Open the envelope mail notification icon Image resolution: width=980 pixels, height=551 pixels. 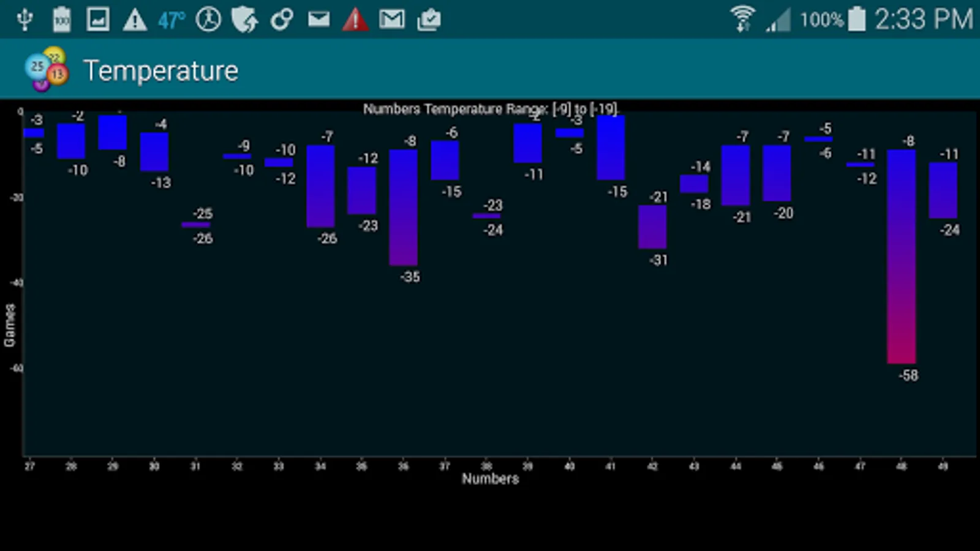(x=320, y=19)
